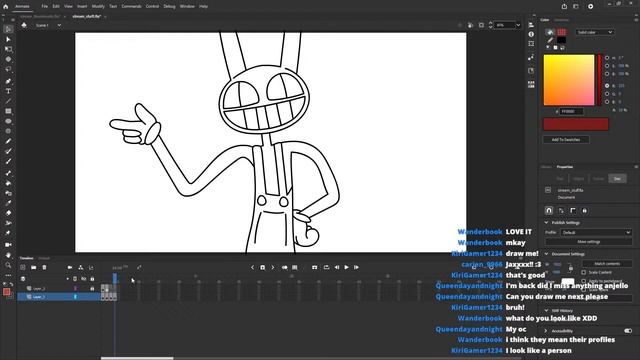The image size is (640, 360).
Task: Open the Solid color type dropdown
Action: [x=595, y=32]
